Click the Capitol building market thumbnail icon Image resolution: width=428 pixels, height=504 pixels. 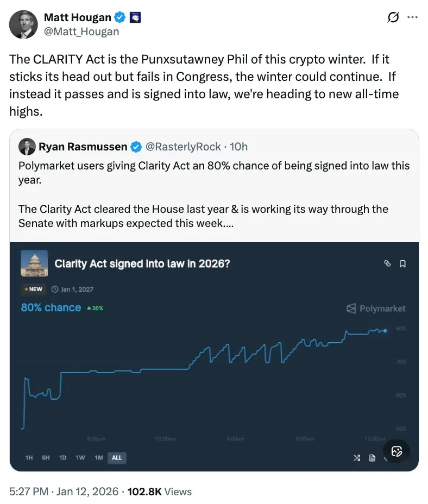(34, 263)
